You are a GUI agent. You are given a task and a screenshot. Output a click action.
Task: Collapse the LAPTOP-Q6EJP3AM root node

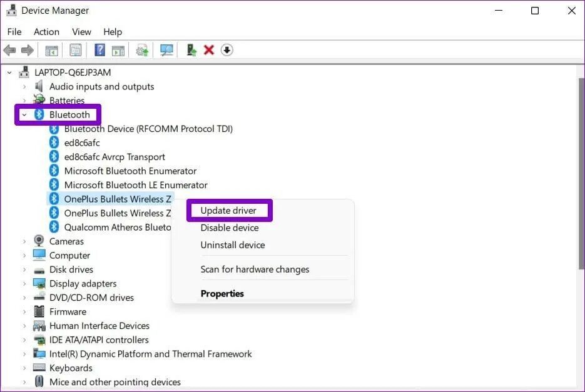[x=10, y=73]
